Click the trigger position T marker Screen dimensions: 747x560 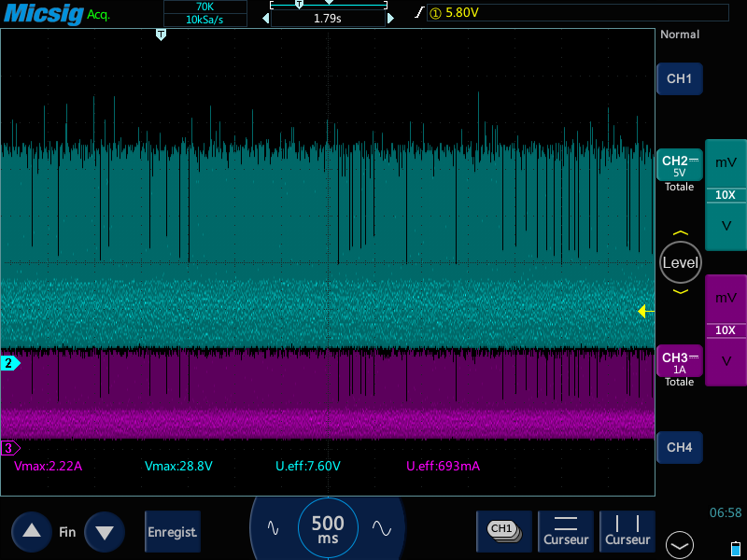[x=161, y=35]
